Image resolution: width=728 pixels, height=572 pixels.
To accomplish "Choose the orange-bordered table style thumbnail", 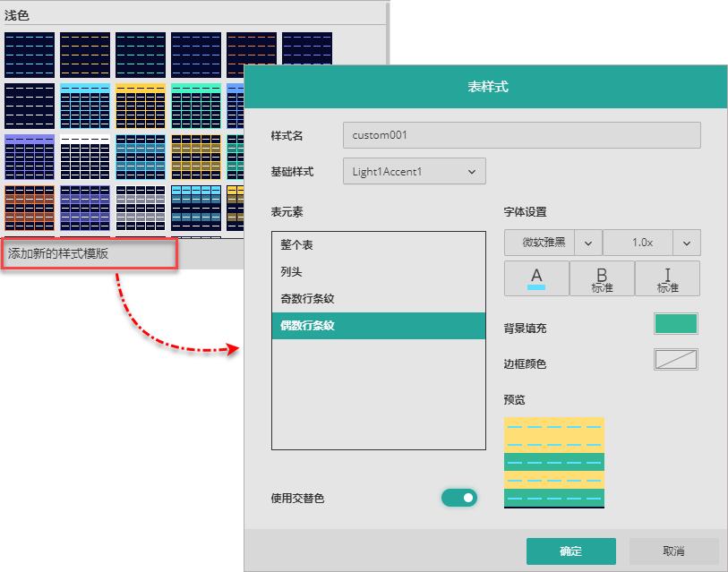I will pyautogui.click(x=30, y=208).
